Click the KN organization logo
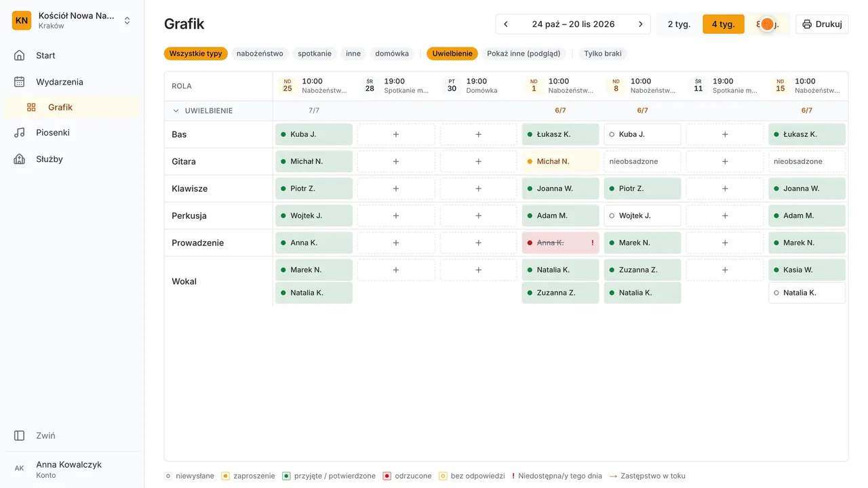The image size is (868, 488). [x=22, y=20]
